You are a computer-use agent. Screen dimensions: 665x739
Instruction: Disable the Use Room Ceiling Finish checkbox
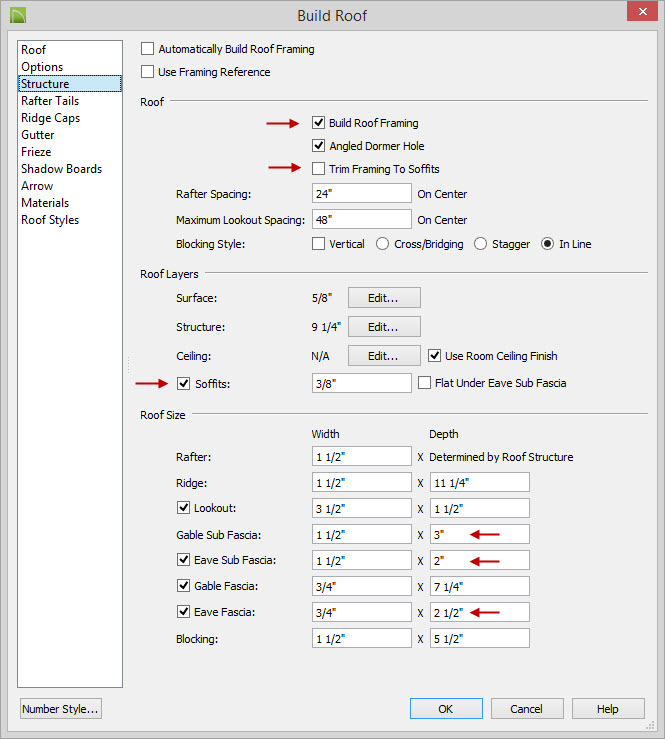pos(435,356)
